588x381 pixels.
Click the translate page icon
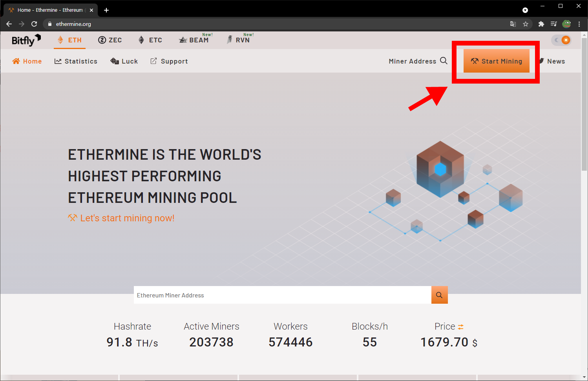513,24
